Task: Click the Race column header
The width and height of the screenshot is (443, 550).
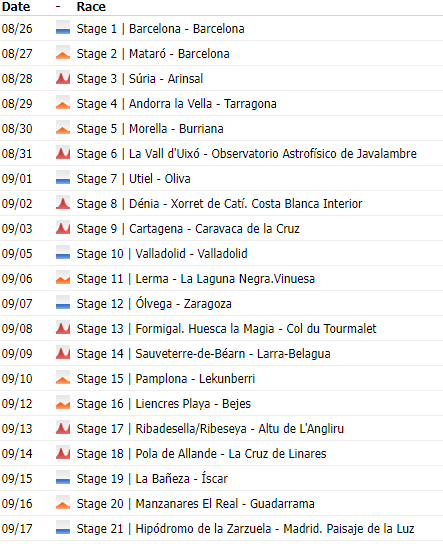Action: 91,7
